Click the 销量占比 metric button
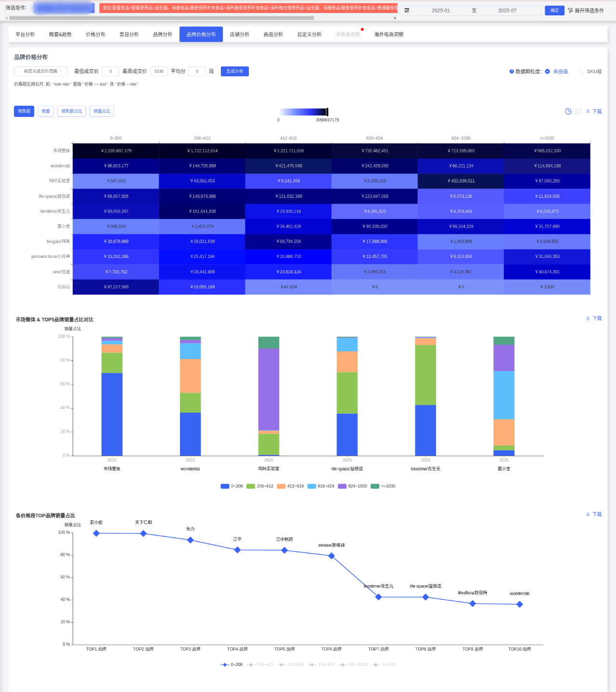616x692 pixels. tap(102, 111)
